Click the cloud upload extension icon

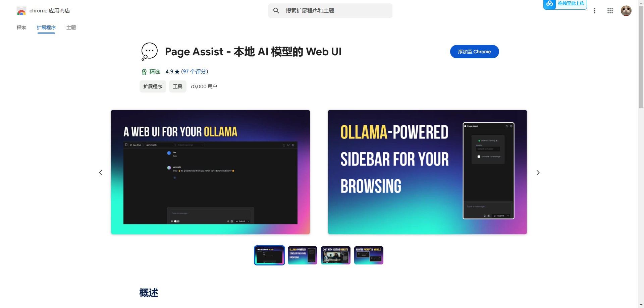549,4
